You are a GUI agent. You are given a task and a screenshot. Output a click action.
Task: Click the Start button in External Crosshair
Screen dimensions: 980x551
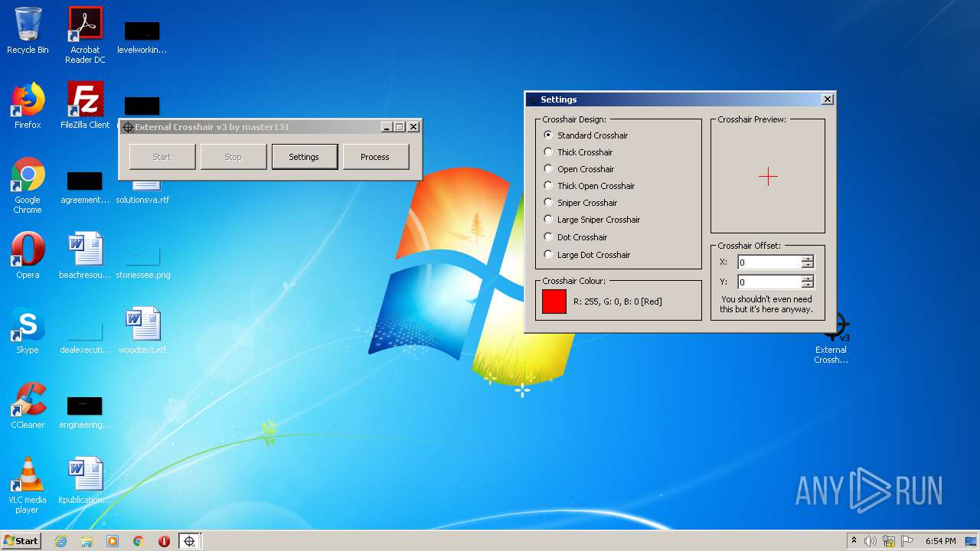coord(162,157)
